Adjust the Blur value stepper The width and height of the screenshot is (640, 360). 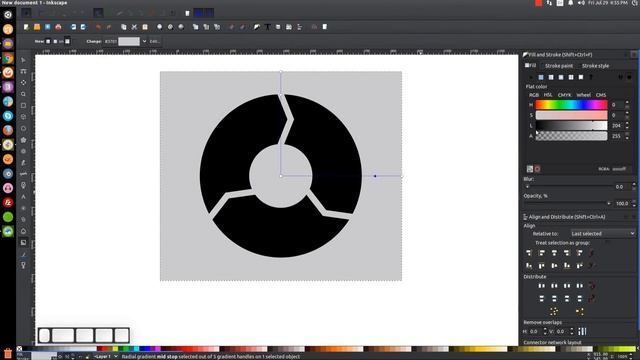pos(634,187)
